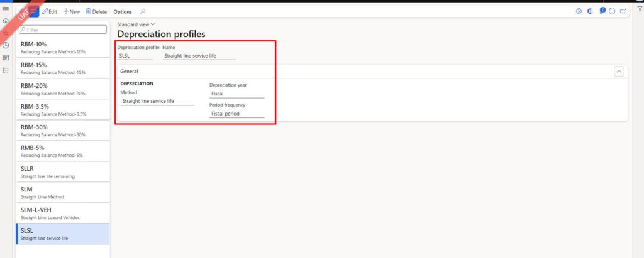Open the home icon in the left sidebar
The image size is (644, 258).
[x=6, y=21]
